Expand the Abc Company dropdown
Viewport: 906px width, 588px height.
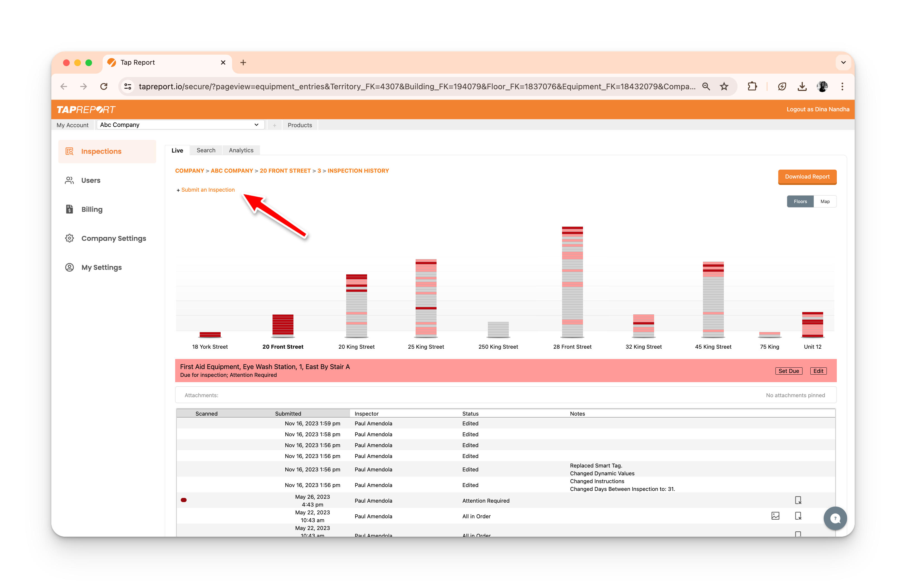[180, 125]
